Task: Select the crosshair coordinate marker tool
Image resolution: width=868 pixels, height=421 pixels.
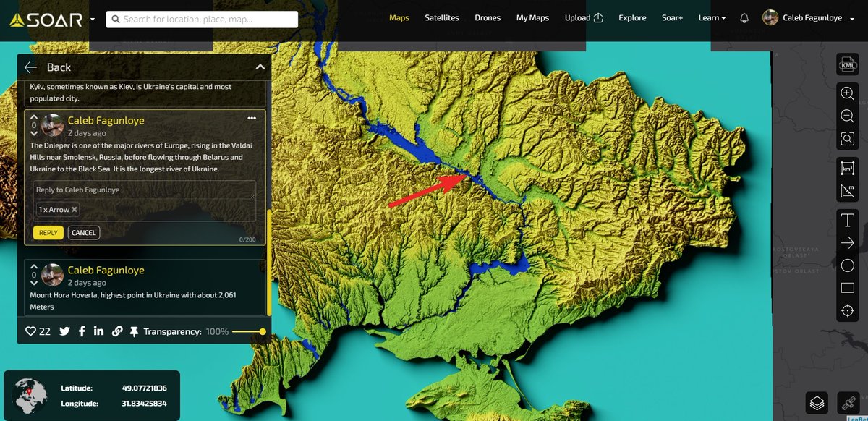Action: (x=847, y=311)
